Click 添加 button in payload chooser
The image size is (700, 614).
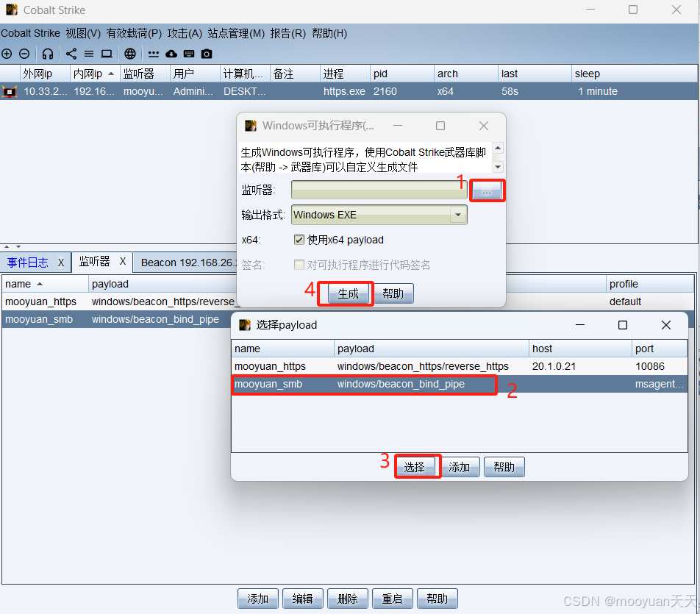pos(460,467)
